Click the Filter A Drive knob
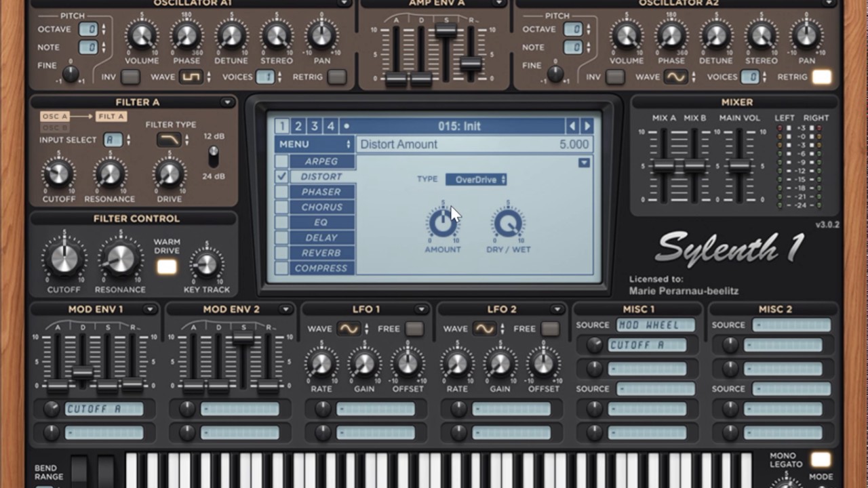The image size is (868, 488). [169, 174]
